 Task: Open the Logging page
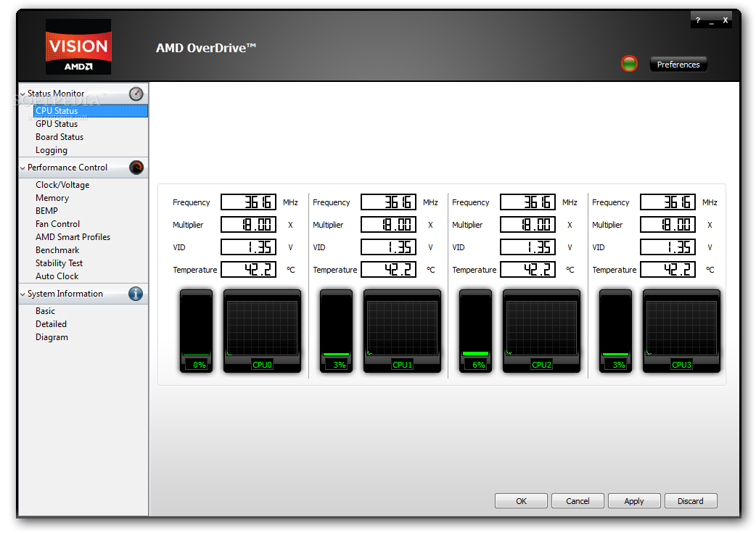pyautogui.click(x=51, y=150)
